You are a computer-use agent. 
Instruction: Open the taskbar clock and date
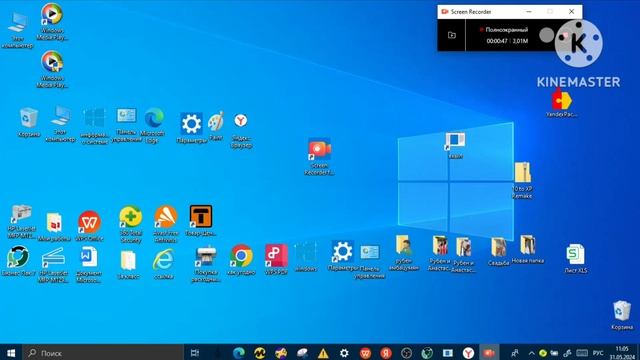[622, 353]
